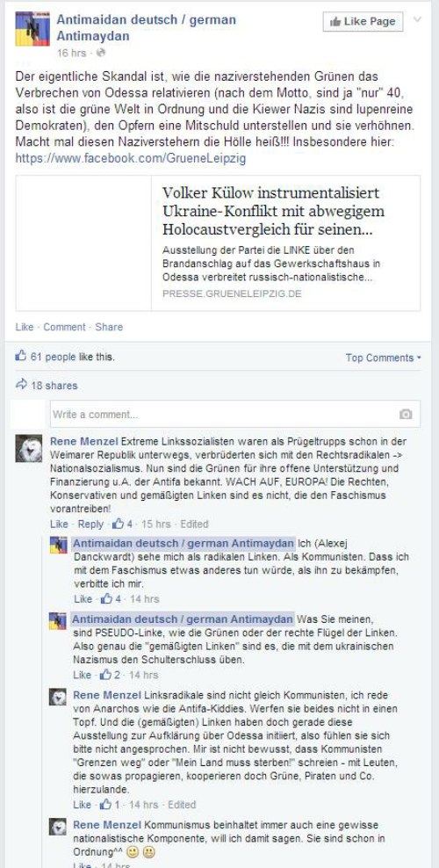Viewport: 439px width, 868px height.
Task: Open the facebook.com/GrueneLeipzig link
Action: tap(131, 159)
